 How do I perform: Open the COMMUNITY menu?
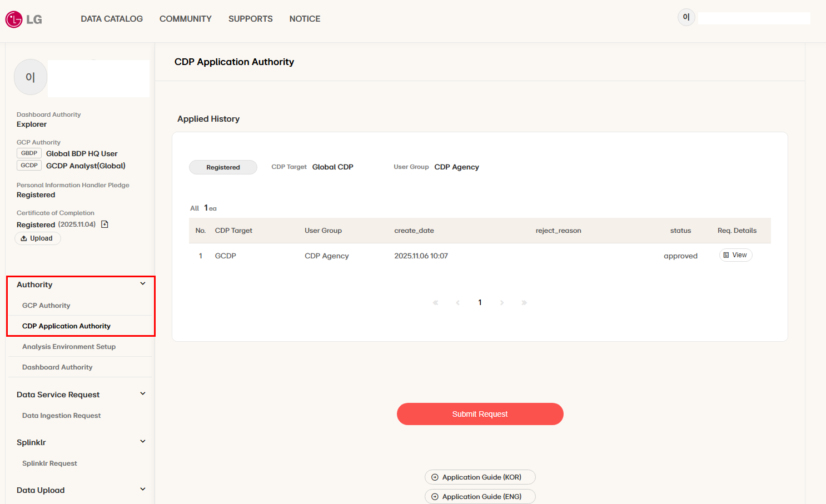[186, 19]
